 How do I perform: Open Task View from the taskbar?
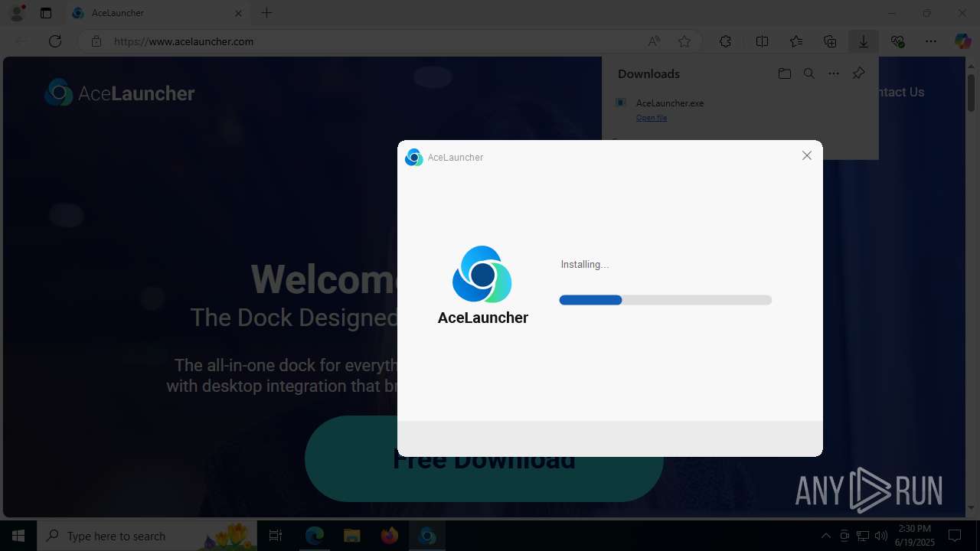[x=276, y=536]
